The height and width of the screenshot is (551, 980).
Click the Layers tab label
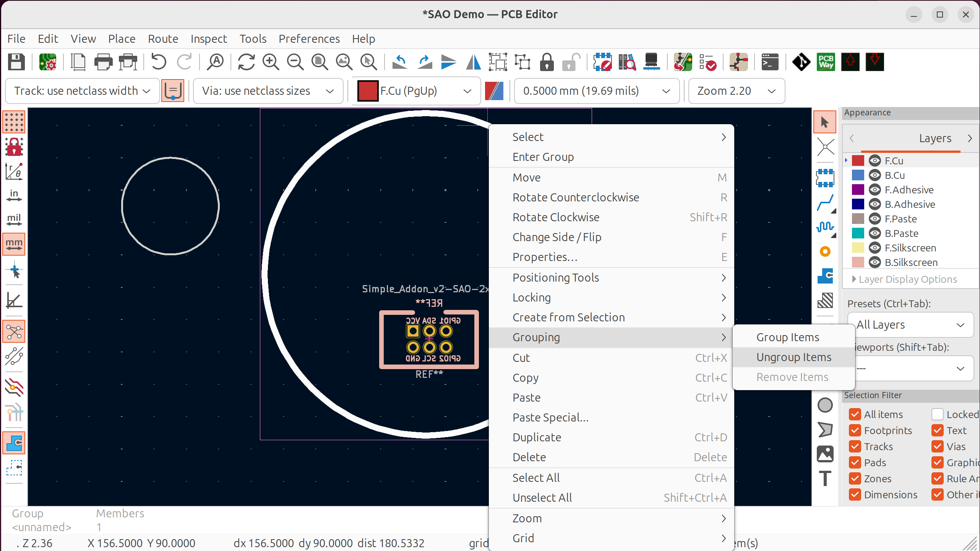(x=935, y=138)
